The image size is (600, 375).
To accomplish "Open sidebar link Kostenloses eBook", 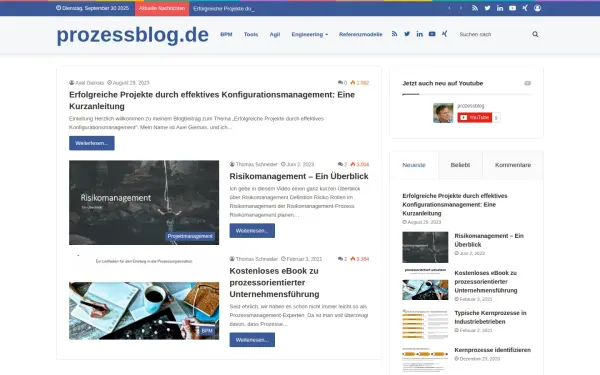I will pos(486,282).
